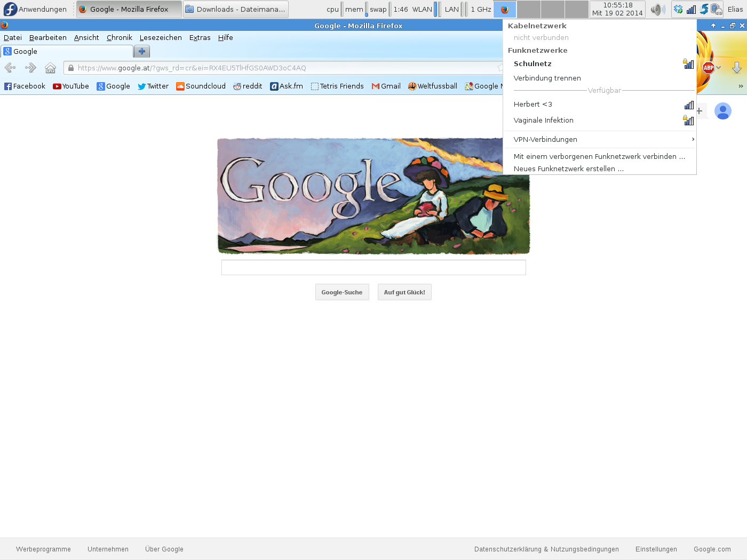This screenshot has width=747, height=560.
Task: Go back with the back arrow
Action: click(10, 68)
